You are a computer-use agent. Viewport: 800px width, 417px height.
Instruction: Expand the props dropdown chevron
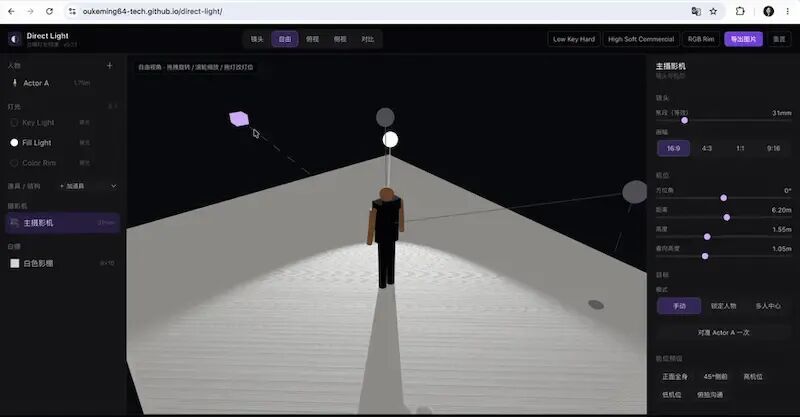[113, 186]
